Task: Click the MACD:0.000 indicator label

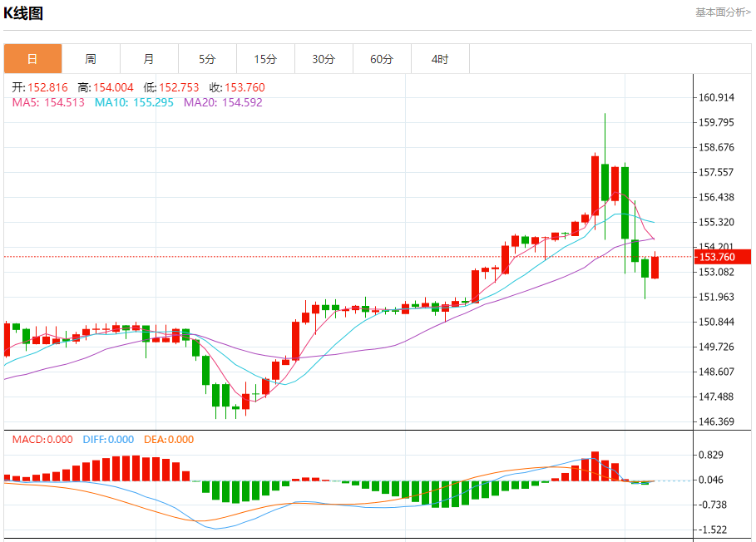Action: coord(42,440)
